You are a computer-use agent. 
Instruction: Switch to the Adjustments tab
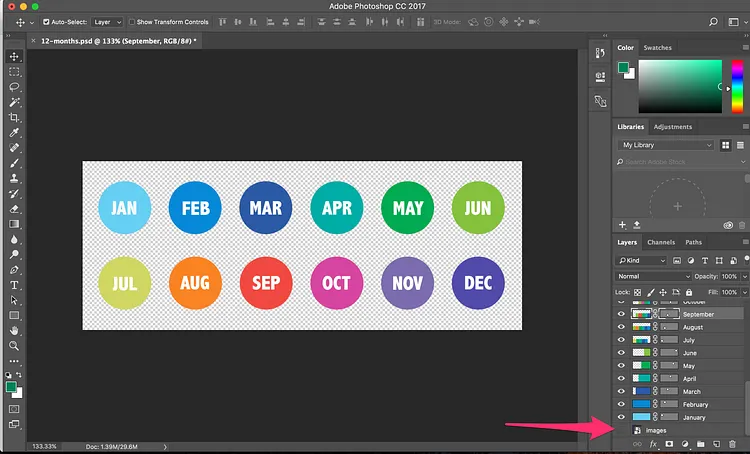tap(673, 127)
